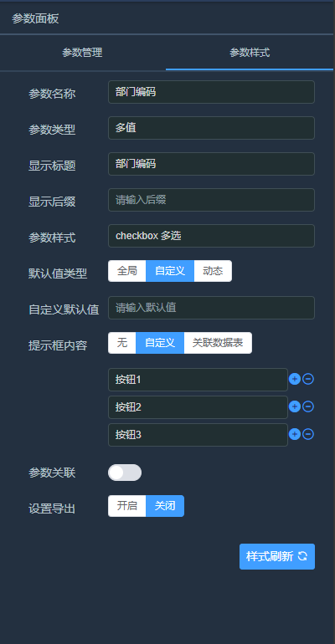335x644 pixels.
Task: Toggle the 参数关联 switch
Action: coord(125,473)
